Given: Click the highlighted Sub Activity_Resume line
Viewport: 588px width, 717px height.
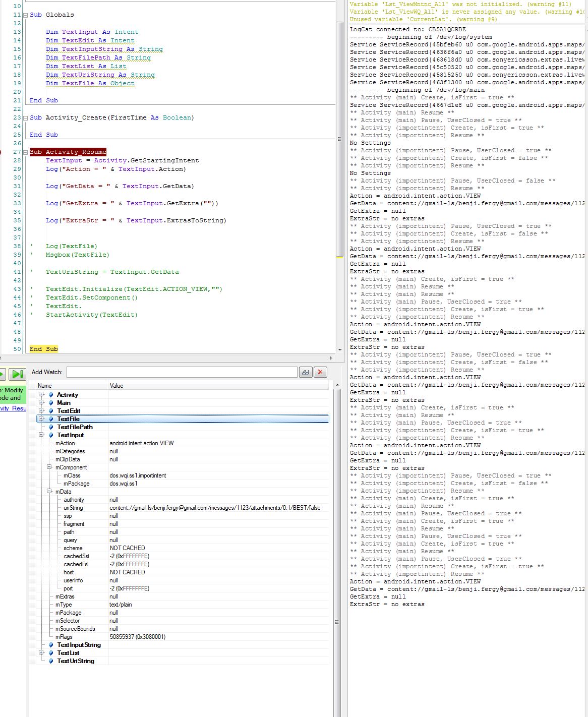Looking at the screenshot, I should (68, 152).
